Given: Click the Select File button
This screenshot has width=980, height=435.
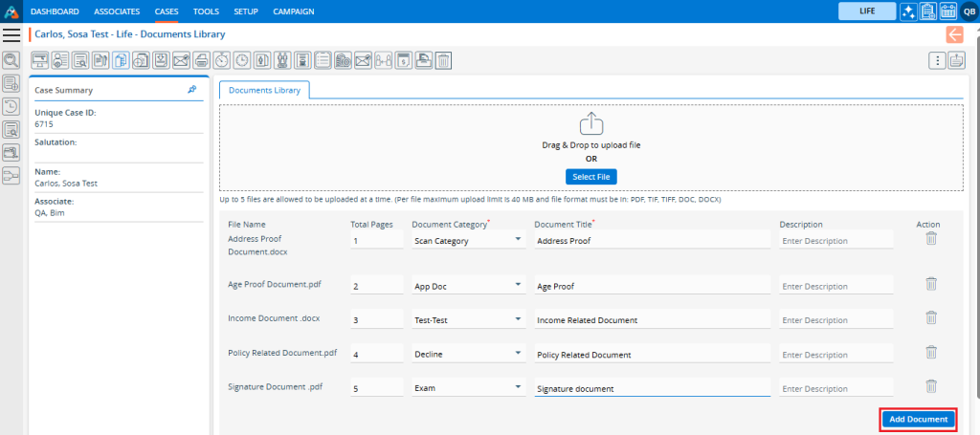Looking at the screenshot, I should coord(590,177).
